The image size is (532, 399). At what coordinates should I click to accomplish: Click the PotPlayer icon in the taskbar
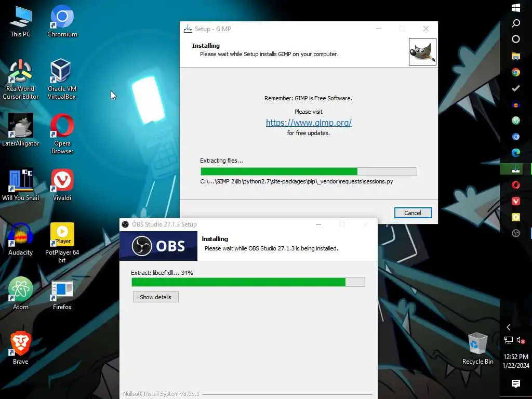coord(516,217)
